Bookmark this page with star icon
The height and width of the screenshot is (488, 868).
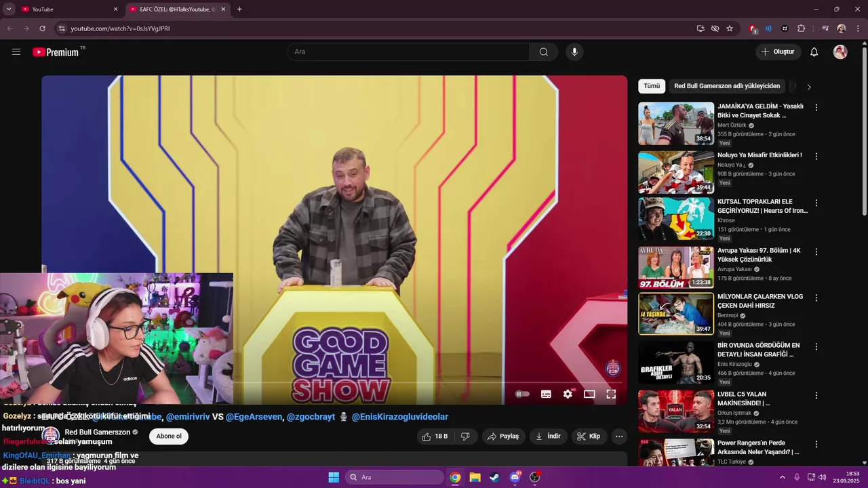730,28
